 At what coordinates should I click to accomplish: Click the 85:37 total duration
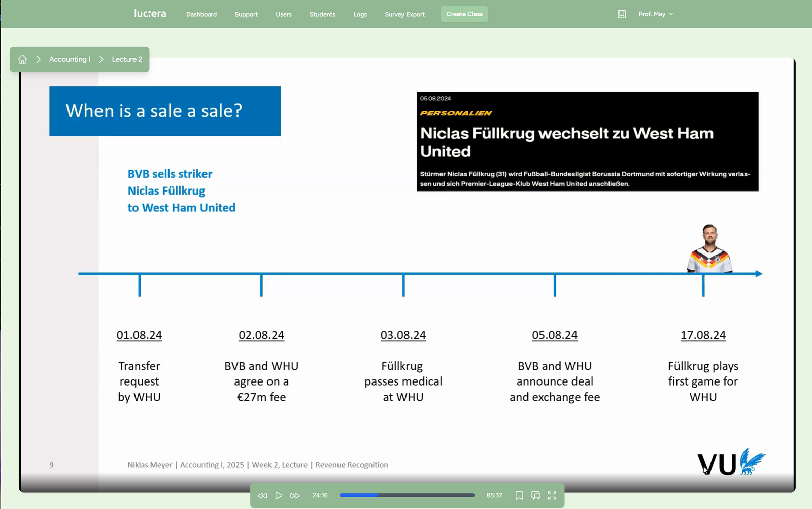494,495
